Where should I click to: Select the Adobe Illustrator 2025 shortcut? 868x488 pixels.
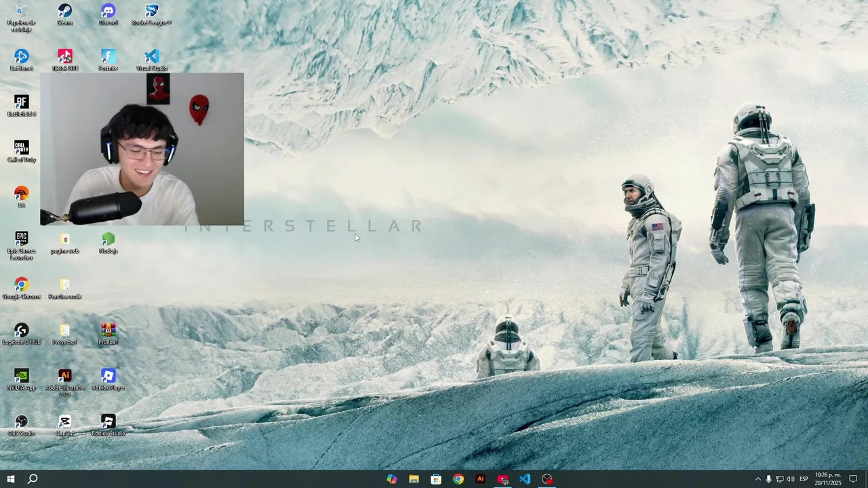[x=65, y=383]
